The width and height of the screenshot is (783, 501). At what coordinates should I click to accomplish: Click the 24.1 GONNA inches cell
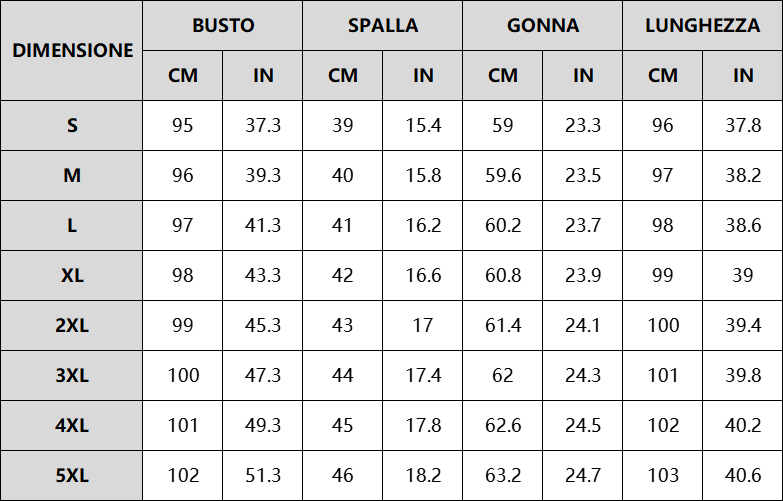coord(582,325)
